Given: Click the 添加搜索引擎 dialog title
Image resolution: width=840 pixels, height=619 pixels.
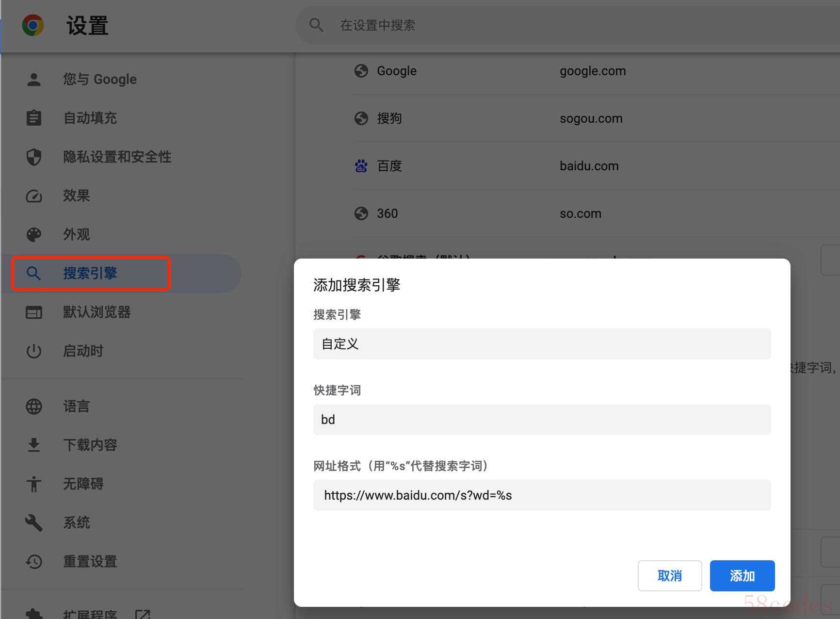Looking at the screenshot, I should [x=356, y=285].
